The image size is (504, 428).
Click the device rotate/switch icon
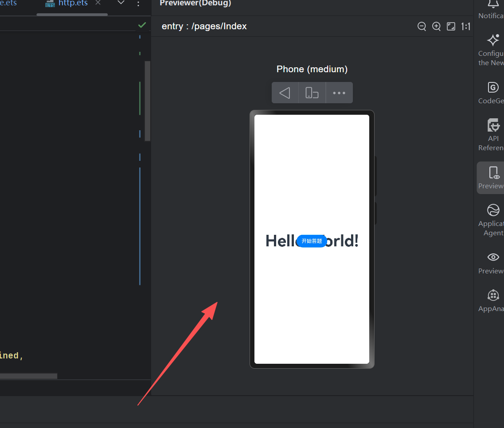[312, 93]
